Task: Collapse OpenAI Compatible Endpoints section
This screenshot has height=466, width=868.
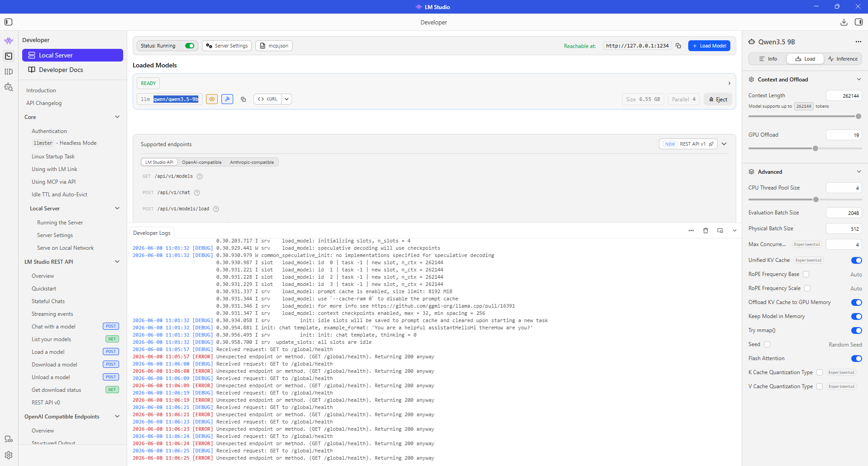Action: coord(117,416)
